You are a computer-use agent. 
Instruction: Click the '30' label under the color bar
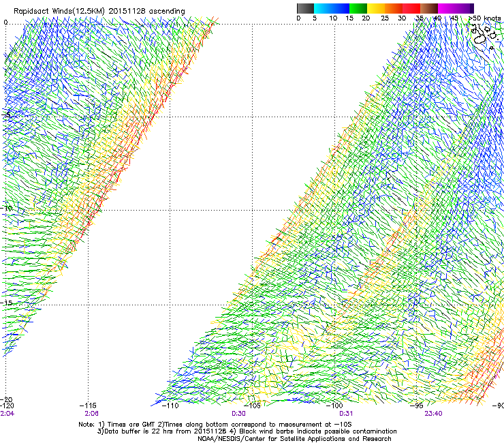pyautogui.click(x=402, y=18)
